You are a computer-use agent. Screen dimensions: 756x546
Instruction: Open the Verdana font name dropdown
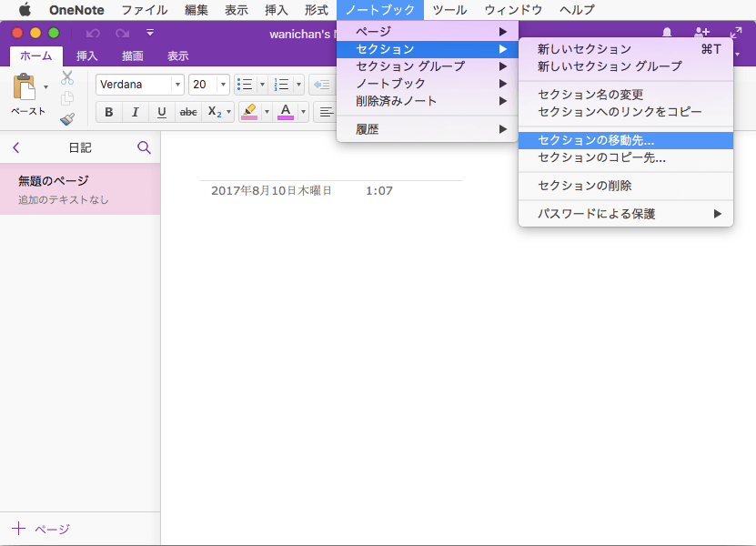(x=176, y=85)
